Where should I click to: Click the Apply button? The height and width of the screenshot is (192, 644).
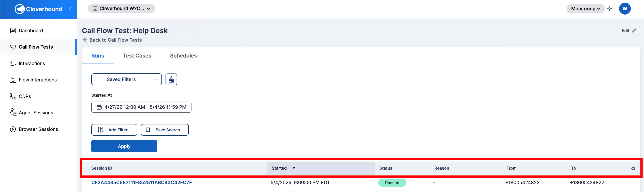pyautogui.click(x=124, y=146)
